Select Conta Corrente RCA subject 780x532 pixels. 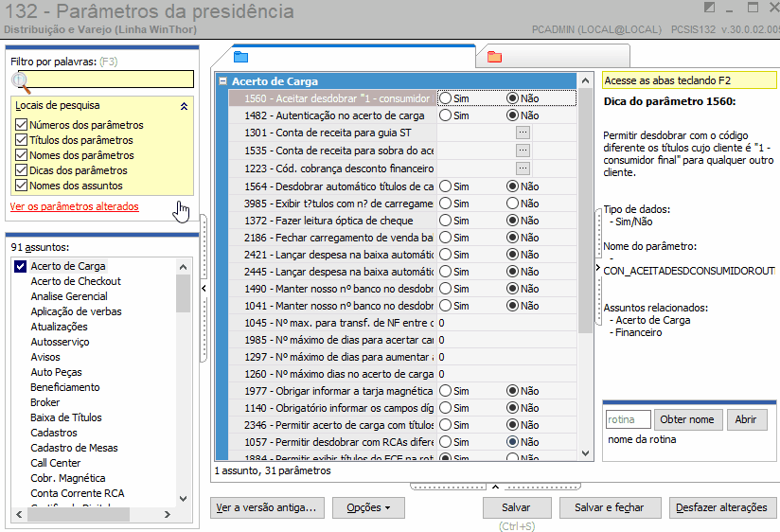(77, 493)
